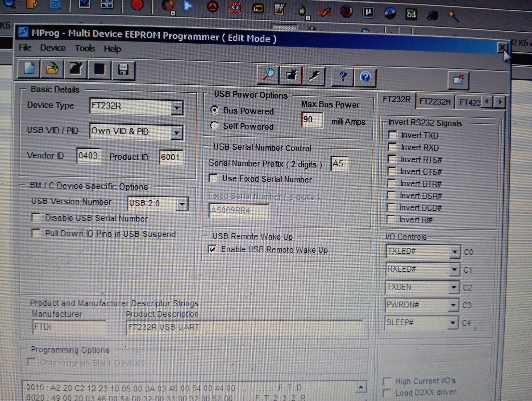Click the New template toolbar icon
This screenshot has height=401, width=532.
pos(29,68)
